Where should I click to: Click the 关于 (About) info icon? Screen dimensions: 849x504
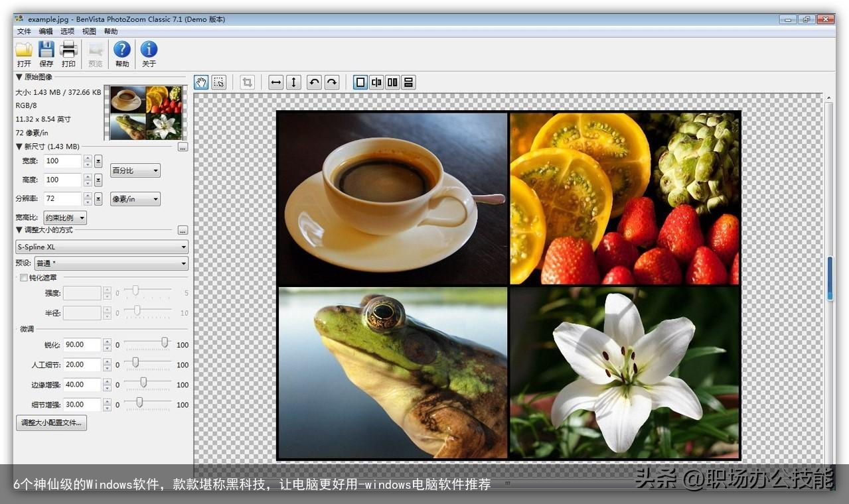[149, 50]
